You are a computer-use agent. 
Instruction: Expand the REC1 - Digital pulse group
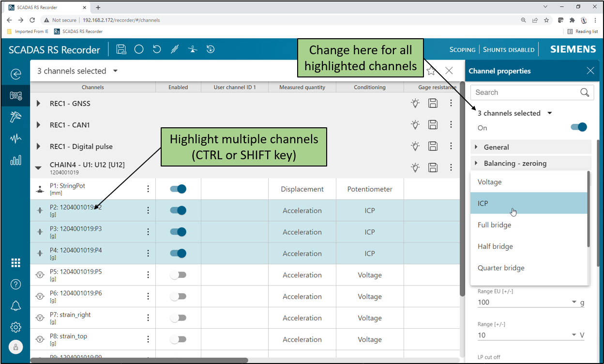coord(39,146)
